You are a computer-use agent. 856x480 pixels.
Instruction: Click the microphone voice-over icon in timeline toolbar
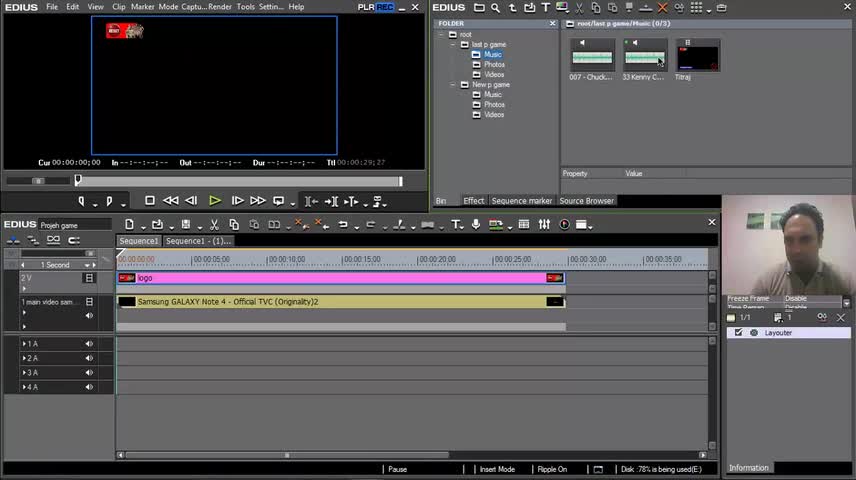click(476, 225)
